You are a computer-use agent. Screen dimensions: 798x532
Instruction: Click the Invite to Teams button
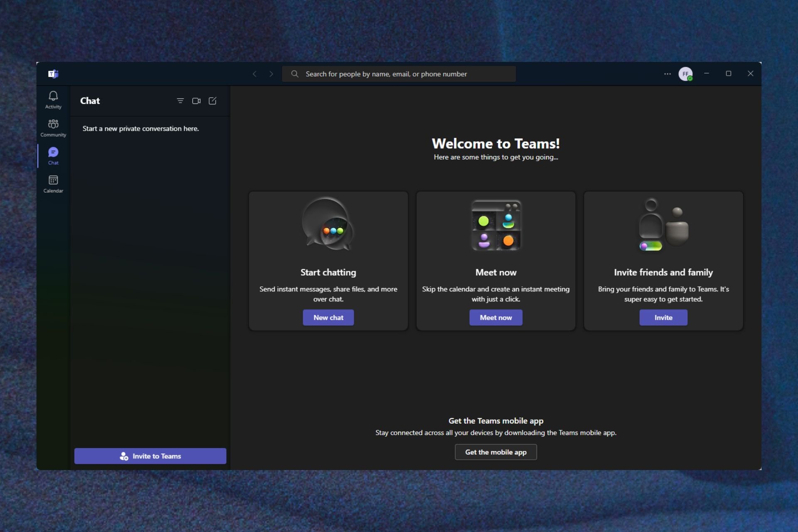(x=150, y=456)
